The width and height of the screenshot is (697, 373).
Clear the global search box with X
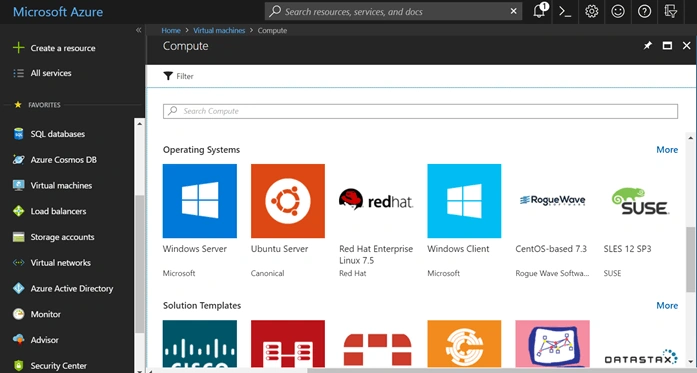pos(513,11)
